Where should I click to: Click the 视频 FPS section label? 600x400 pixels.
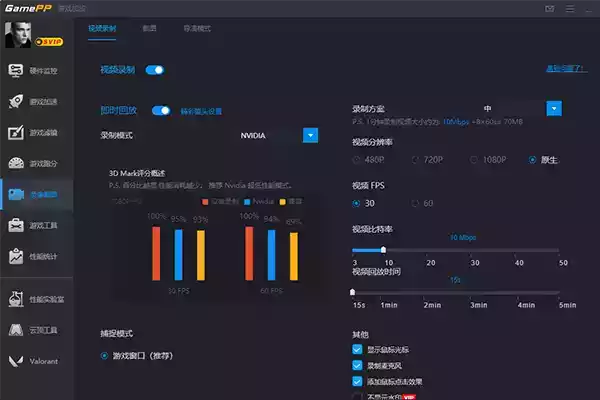point(368,186)
